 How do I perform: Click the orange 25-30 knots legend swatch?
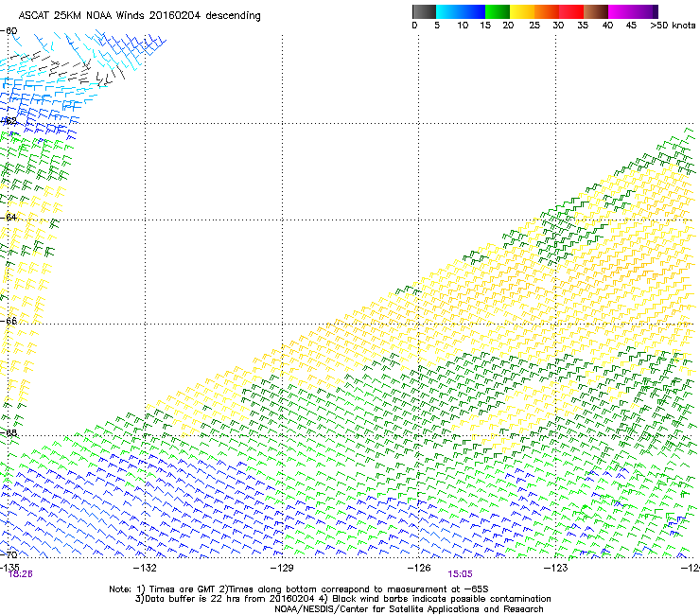click(547, 11)
